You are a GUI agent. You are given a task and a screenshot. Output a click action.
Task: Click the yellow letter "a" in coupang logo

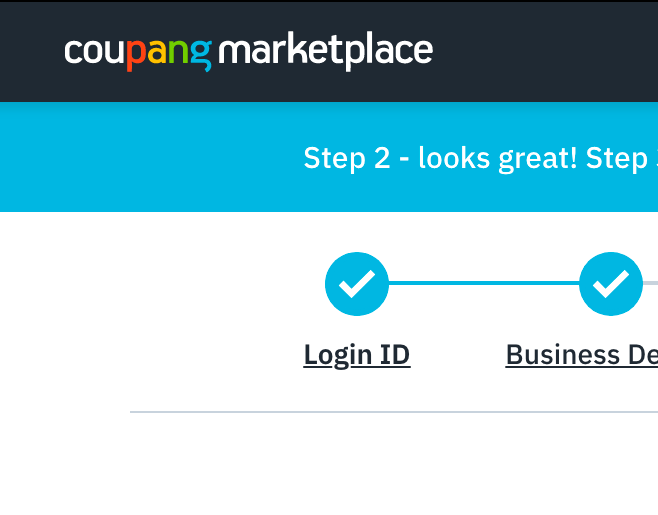click(x=157, y=52)
